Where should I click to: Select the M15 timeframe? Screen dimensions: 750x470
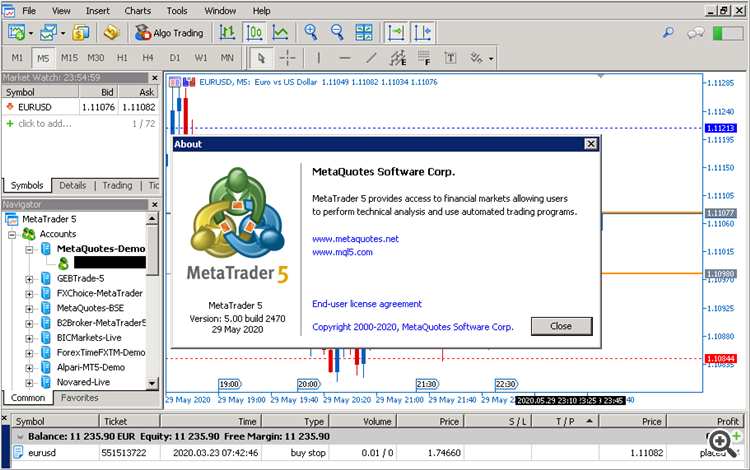[x=69, y=58]
